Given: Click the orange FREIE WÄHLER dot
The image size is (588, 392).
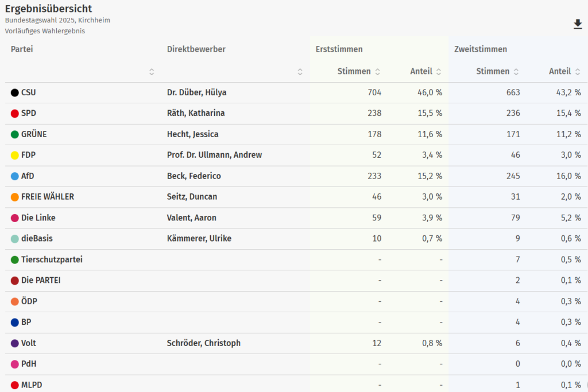Looking at the screenshot, I should (14, 197).
